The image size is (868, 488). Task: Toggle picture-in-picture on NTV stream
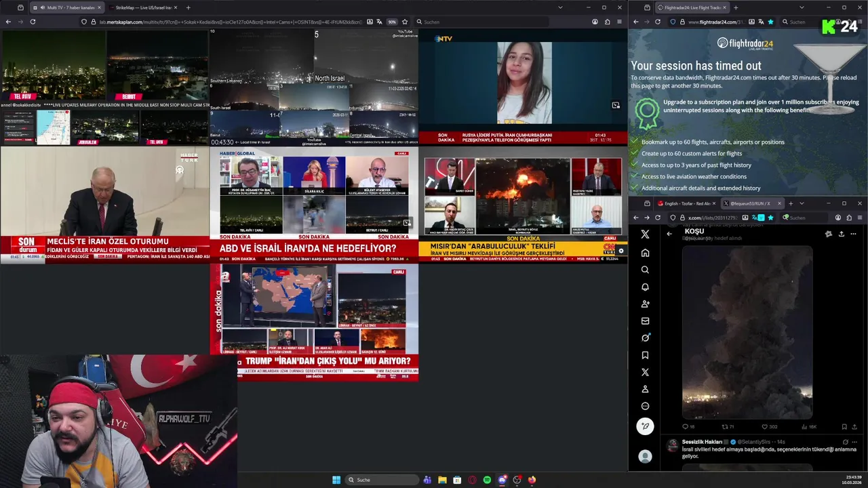click(x=616, y=105)
